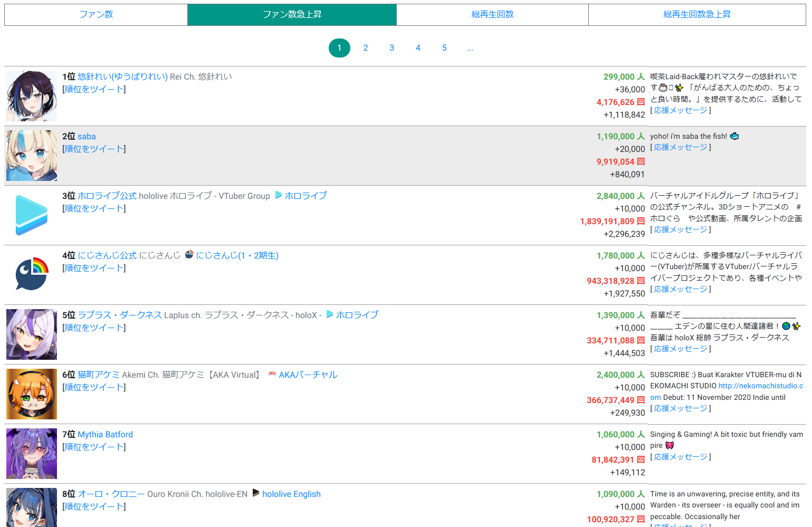Open 応援メッセージ for ホロライブ公式

point(681,229)
